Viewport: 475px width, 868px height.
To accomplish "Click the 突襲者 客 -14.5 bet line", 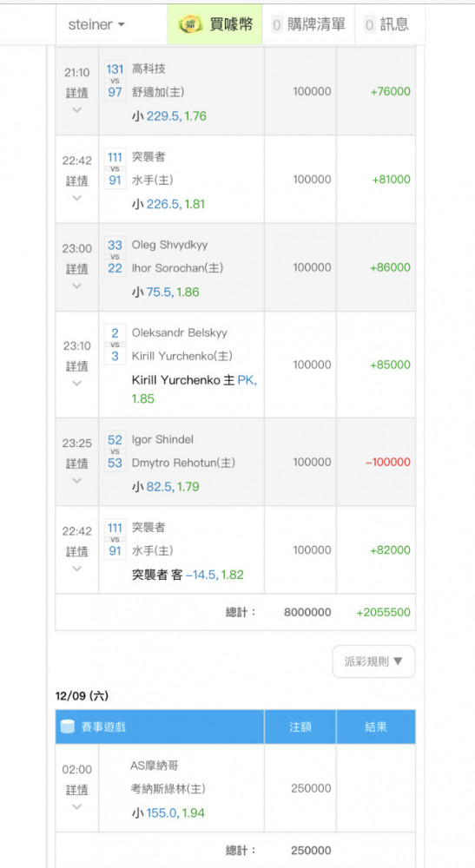I will pyautogui.click(x=188, y=575).
